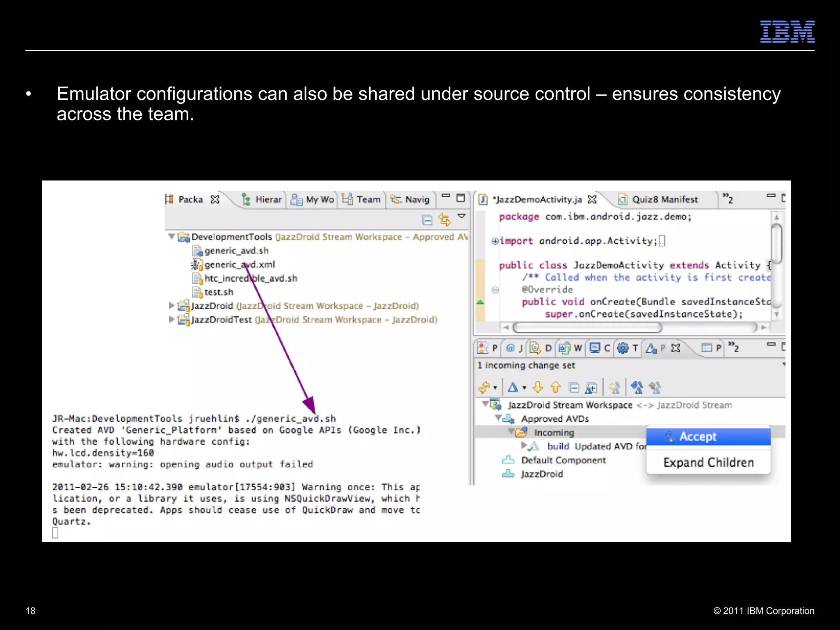Open the Navig (Navigator) tab
The width and height of the screenshot is (840, 630).
[x=410, y=200]
